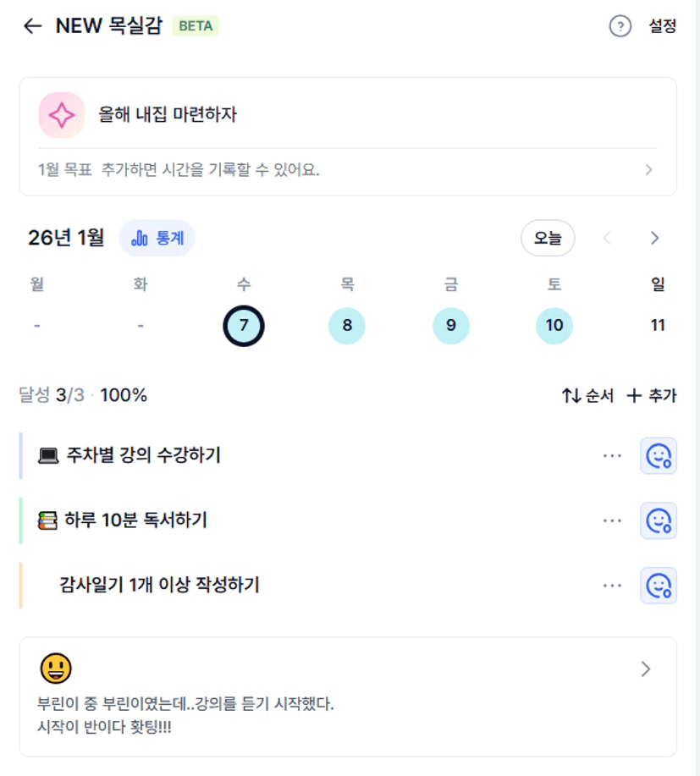Toggle completion face for 감사일기 작성하기
700x776 pixels.
(658, 585)
